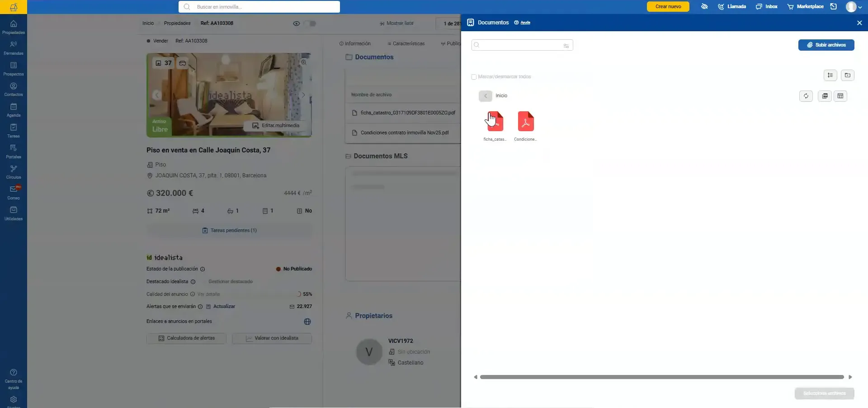Open the Inbox

click(x=767, y=6)
